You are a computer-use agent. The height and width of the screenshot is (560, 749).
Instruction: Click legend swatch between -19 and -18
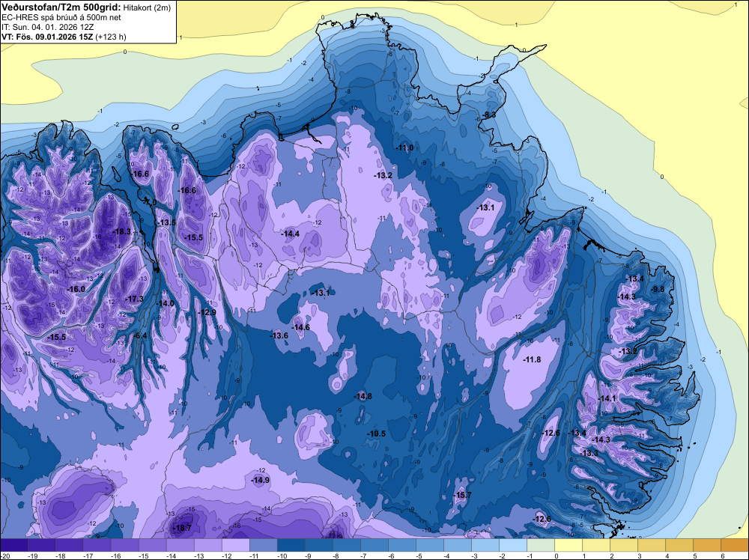[41, 545]
